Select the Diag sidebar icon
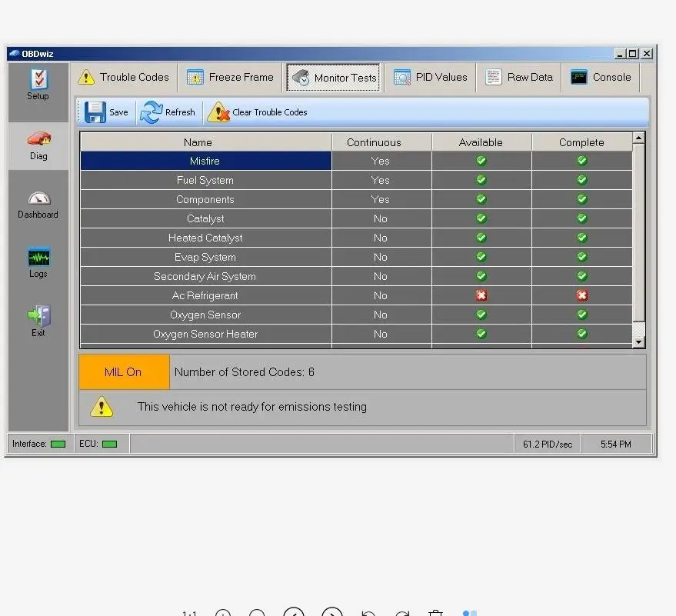This screenshot has width=676, height=616. click(x=37, y=141)
